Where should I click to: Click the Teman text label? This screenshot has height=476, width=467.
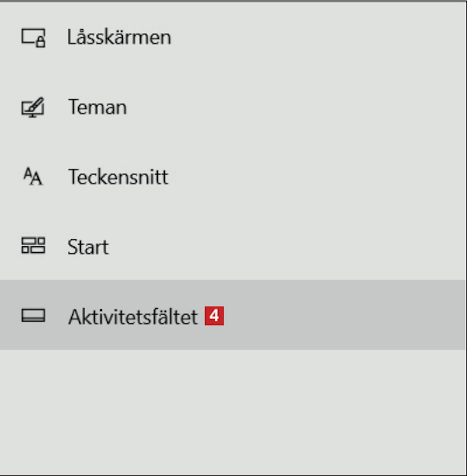click(x=97, y=107)
